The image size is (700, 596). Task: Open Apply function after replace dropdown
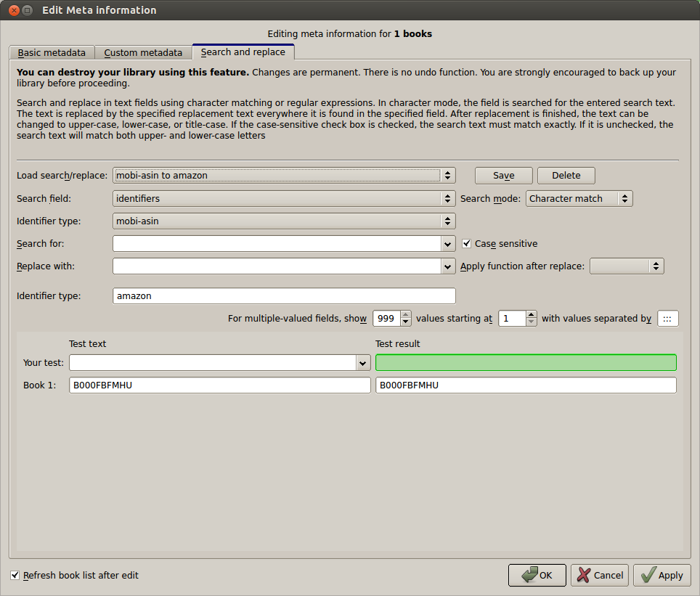627,266
